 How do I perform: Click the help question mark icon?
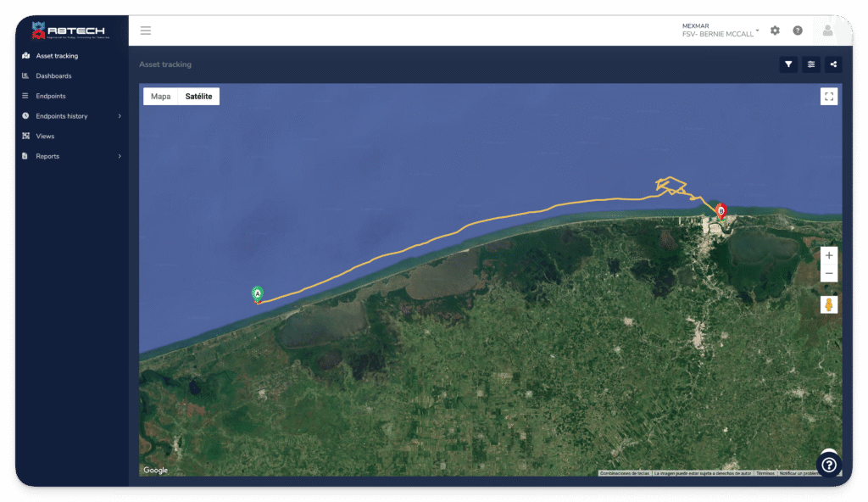point(797,30)
